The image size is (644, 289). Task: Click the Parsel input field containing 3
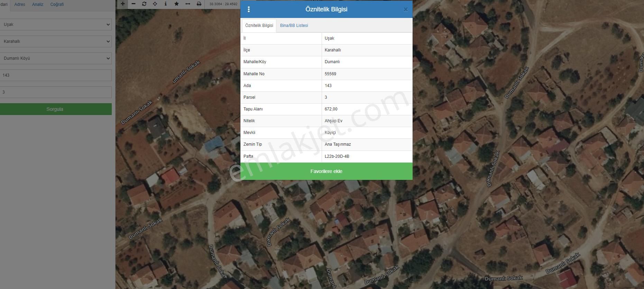click(x=56, y=92)
